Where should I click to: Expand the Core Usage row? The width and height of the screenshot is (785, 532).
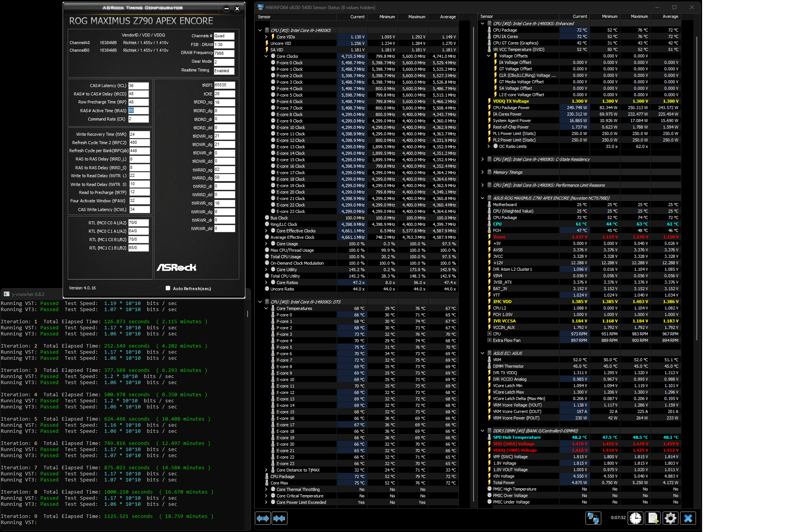(266, 244)
